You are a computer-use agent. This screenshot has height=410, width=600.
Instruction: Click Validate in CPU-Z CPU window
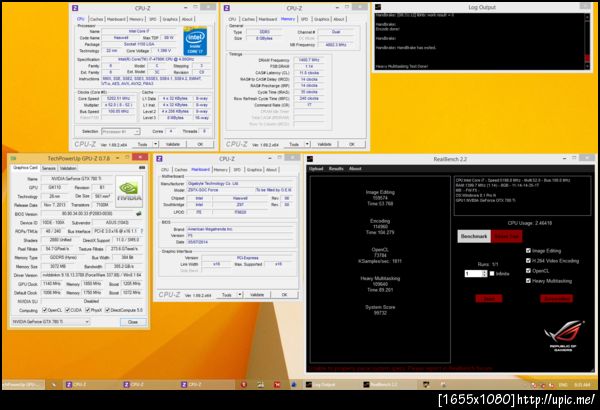point(173,144)
